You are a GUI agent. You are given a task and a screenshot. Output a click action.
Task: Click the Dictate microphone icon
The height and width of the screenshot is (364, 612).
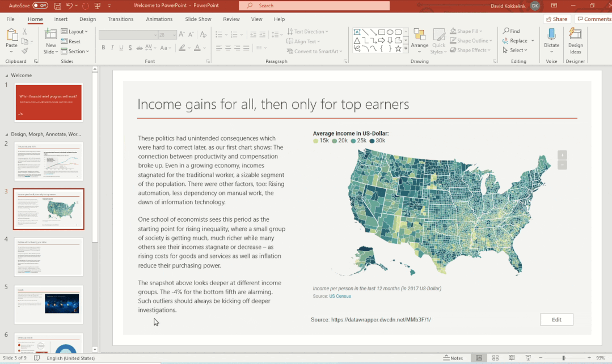[551, 35]
